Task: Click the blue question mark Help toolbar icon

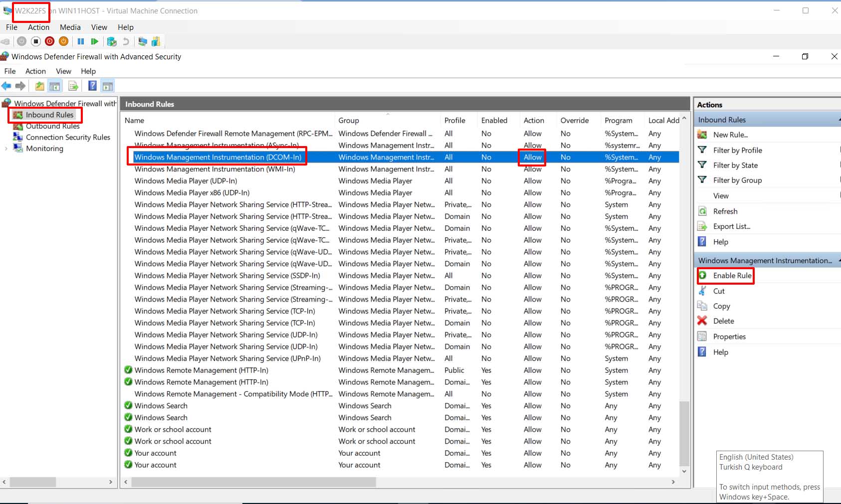Action: coord(92,86)
